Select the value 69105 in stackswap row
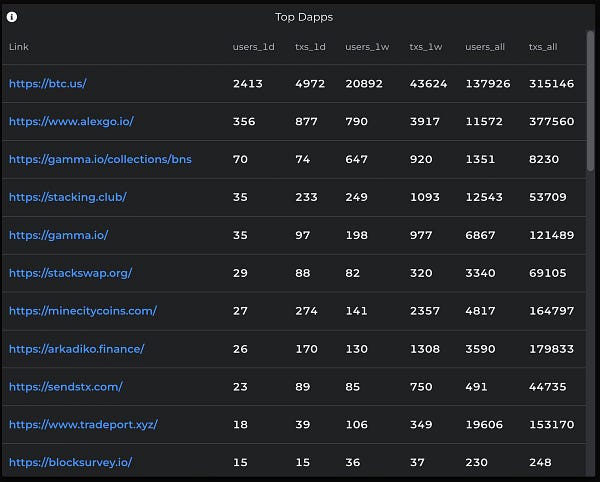Image resolution: width=600 pixels, height=482 pixels. pos(548,273)
